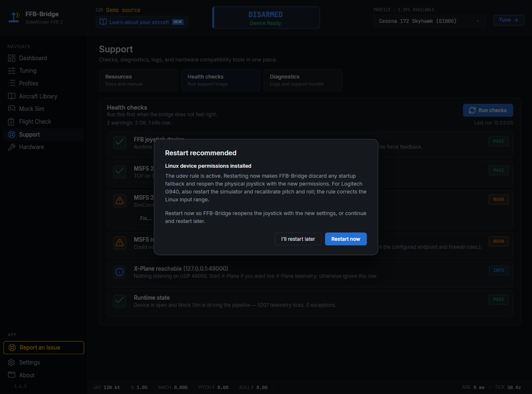Image resolution: width=532 pixels, height=394 pixels.
Task: Click the PASS badge for Runtime state
Action: 498,299
